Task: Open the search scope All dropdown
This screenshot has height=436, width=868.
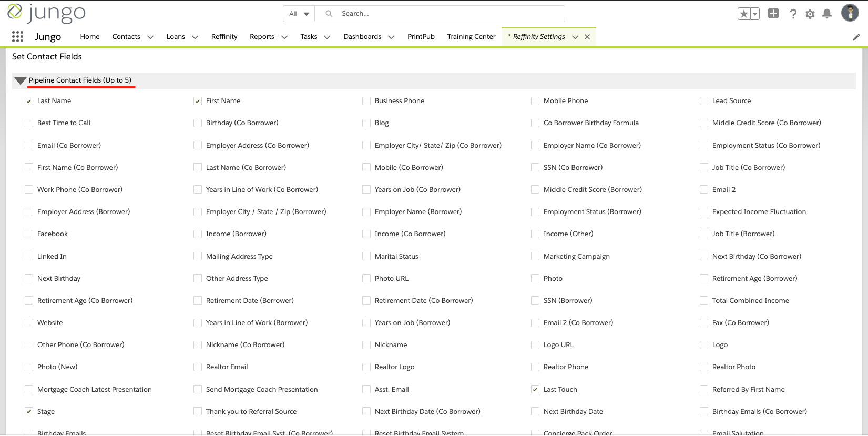Action: (299, 14)
